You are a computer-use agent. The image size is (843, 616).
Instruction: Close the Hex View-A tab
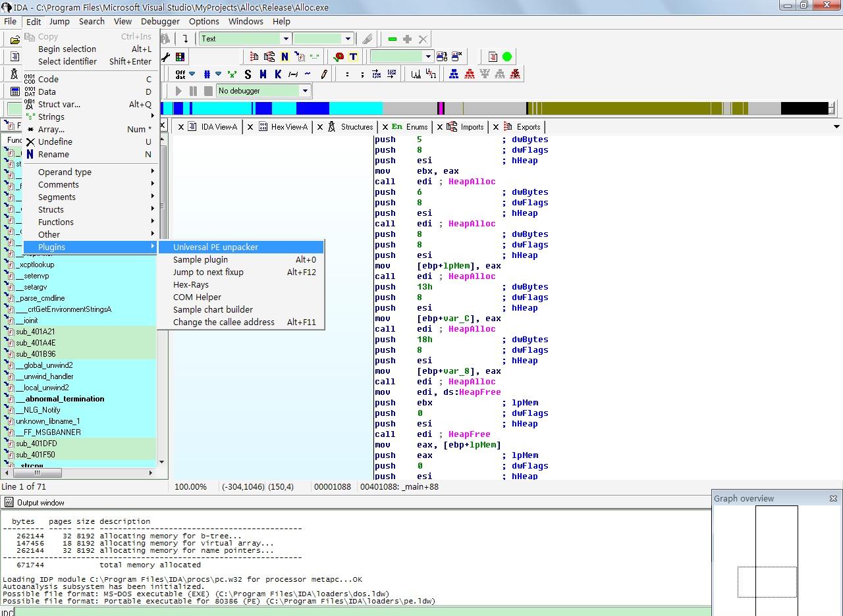[250, 127]
